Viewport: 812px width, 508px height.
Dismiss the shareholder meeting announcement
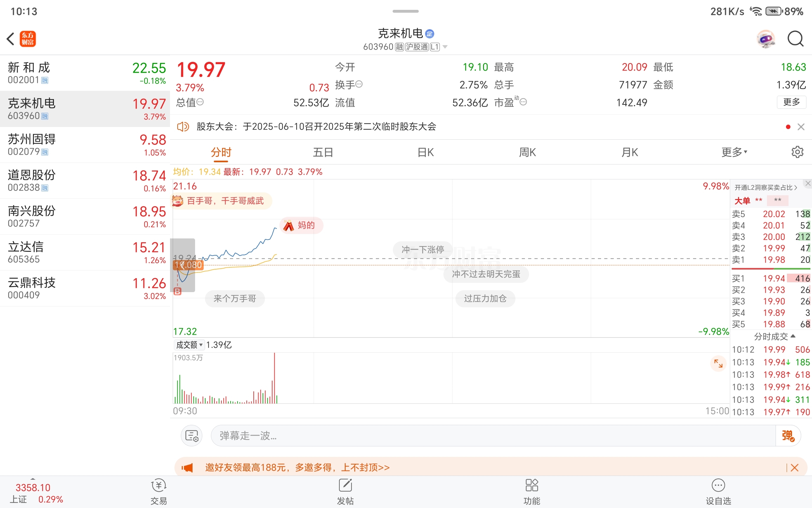(x=801, y=127)
